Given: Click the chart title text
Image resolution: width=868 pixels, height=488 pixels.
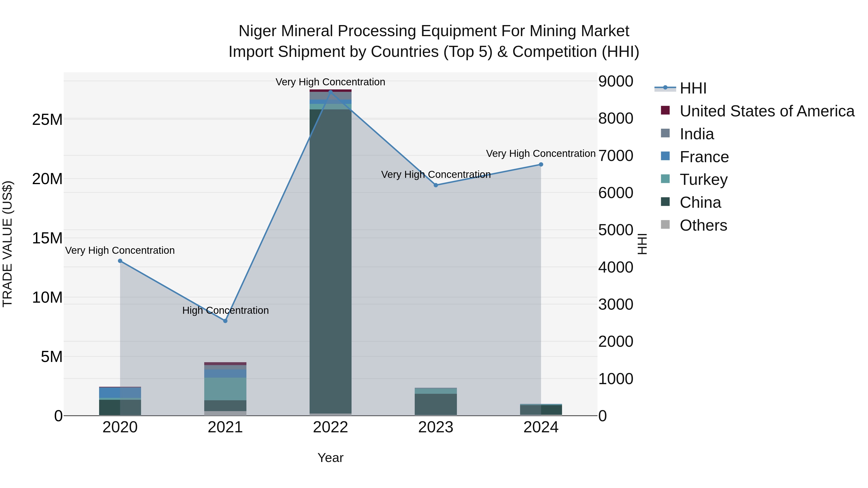Looking at the screenshot, I should (434, 41).
